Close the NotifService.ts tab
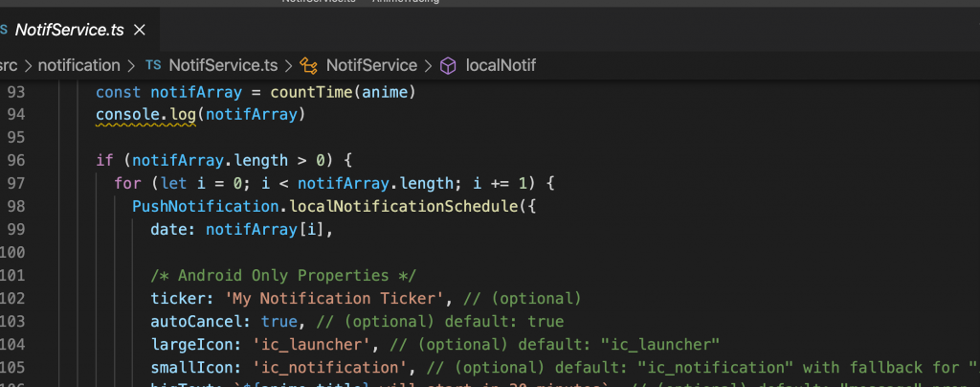This screenshot has height=387, width=980. point(140,30)
